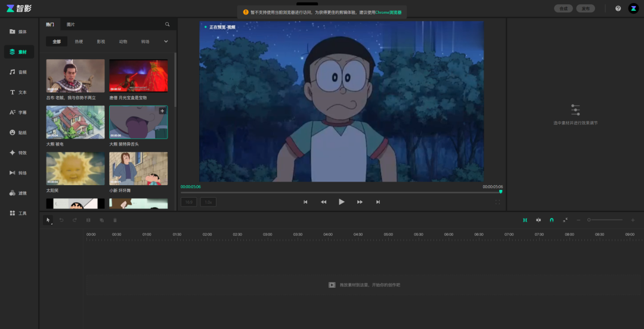This screenshot has height=329, width=644.
Task: Preview the 吕布 老贼 clip thumbnail
Action: [x=75, y=76]
